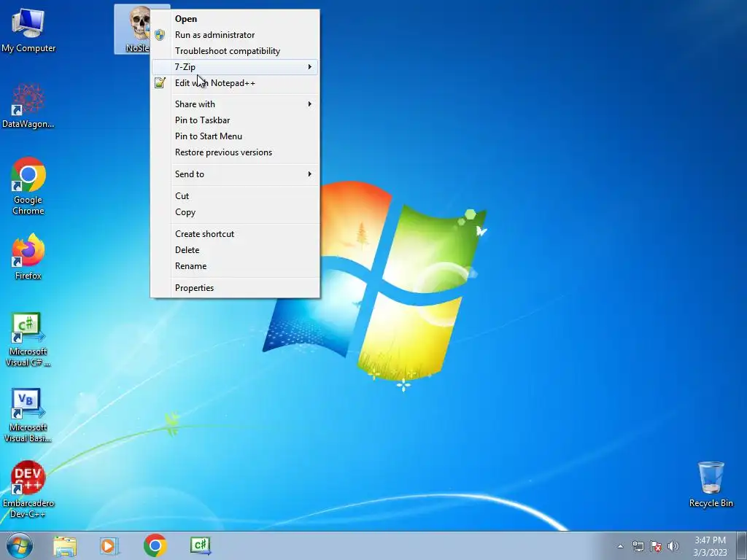Screen dimensions: 747x560
Task: Open Properties from the context menu
Action: coord(235,287)
